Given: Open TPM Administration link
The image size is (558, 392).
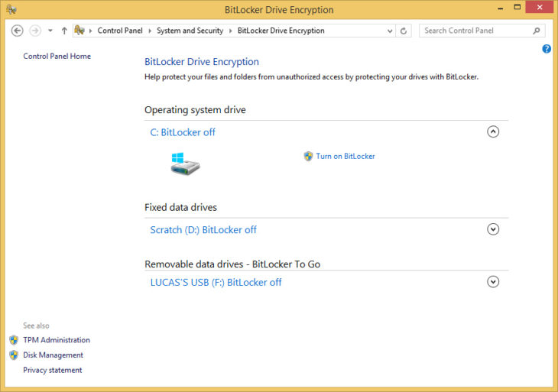Looking at the screenshot, I should pyautogui.click(x=57, y=340).
